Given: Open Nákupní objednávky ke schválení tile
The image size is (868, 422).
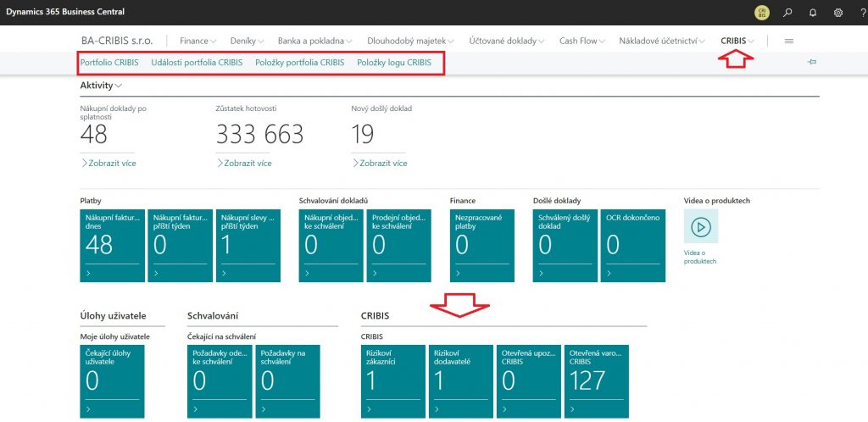Looking at the screenshot, I should 331,246.
